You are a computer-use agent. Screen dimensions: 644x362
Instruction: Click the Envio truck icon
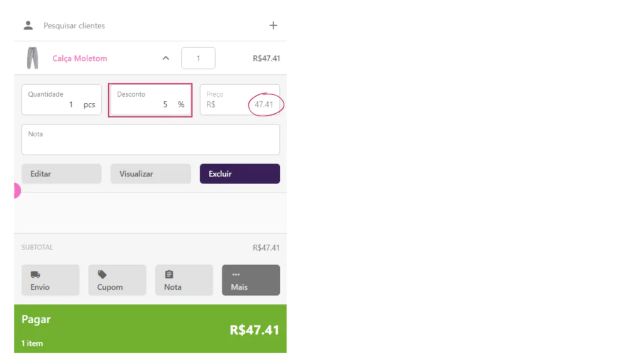(x=35, y=275)
